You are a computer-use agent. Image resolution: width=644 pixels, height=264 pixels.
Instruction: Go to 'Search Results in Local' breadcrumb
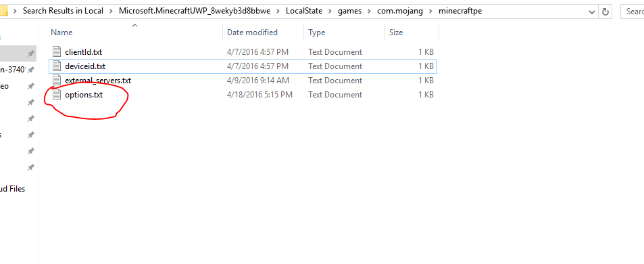point(63,11)
